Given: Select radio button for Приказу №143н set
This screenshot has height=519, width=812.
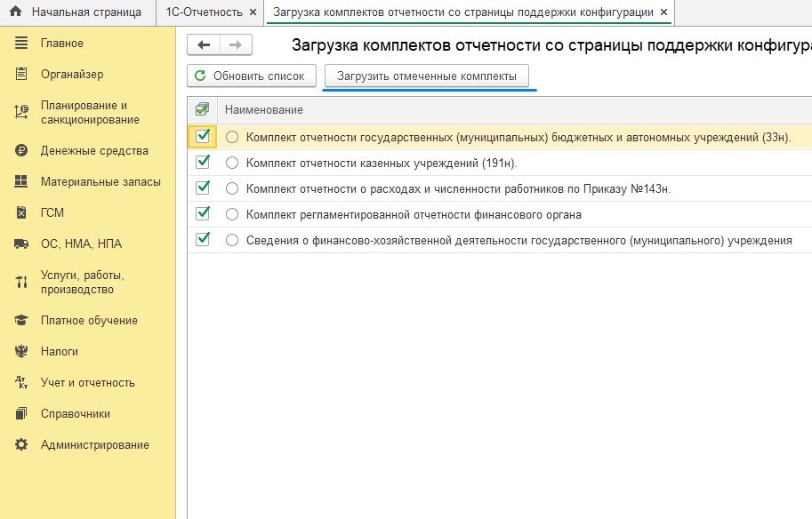Looking at the screenshot, I should pos(232,189).
